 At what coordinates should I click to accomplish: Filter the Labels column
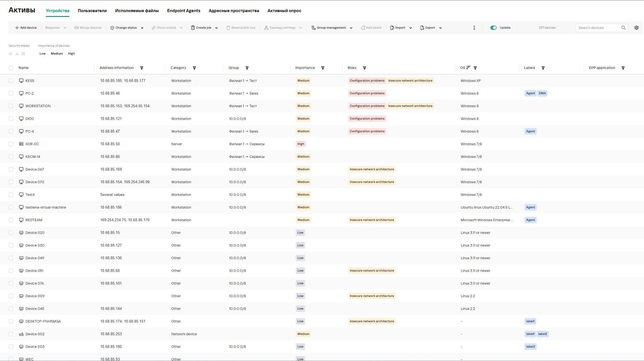(543, 68)
